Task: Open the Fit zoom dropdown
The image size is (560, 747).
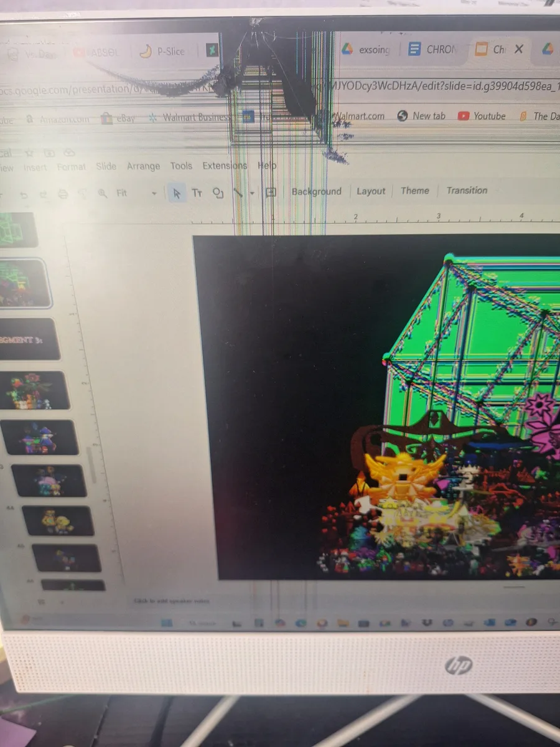Action: 136,194
